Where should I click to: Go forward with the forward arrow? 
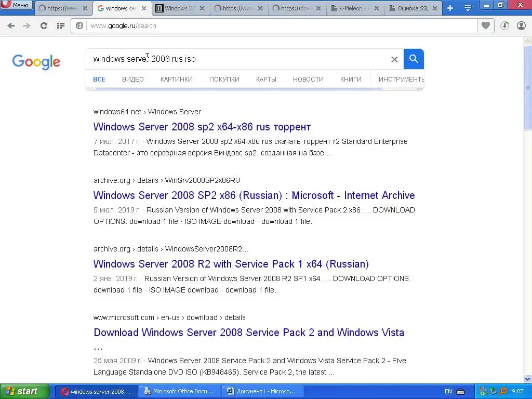pyautogui.click(x=27, y=26)
